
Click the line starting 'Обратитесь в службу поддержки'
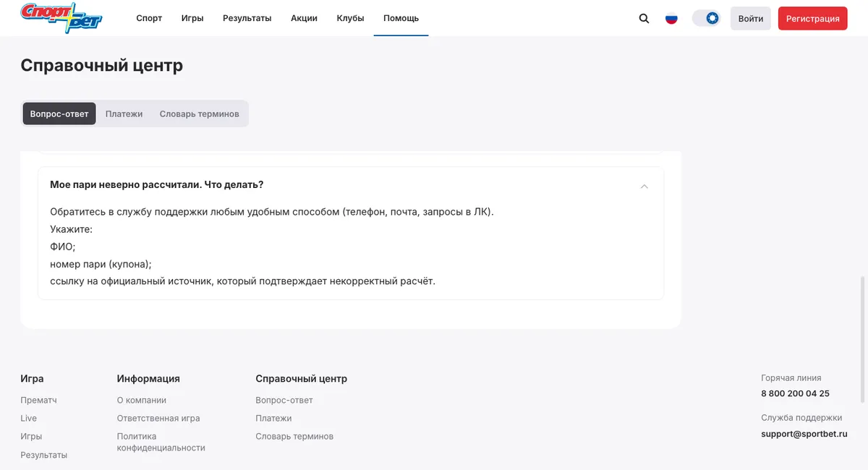[x=271, y=212]
